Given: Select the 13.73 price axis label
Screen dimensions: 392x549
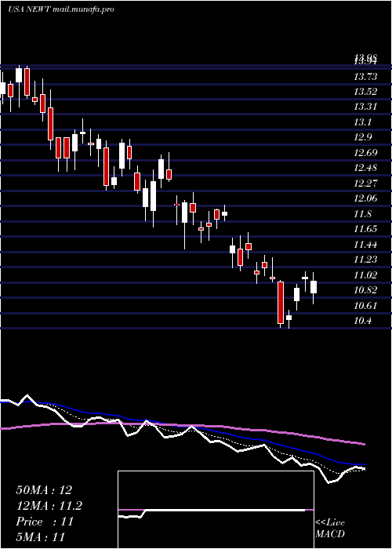Looking at the screenshot, I should click(x=366, y=77).
